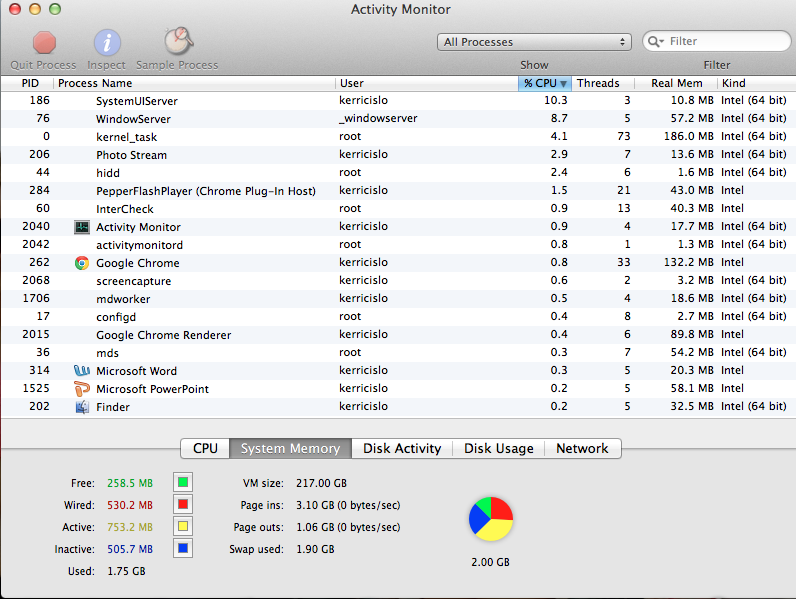
Task: Select the PepperFlashPlayer process row
Action: [x=398, y=191]
